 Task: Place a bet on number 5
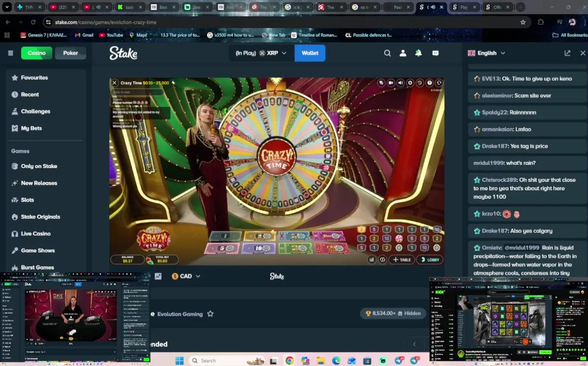click(223, 248)
